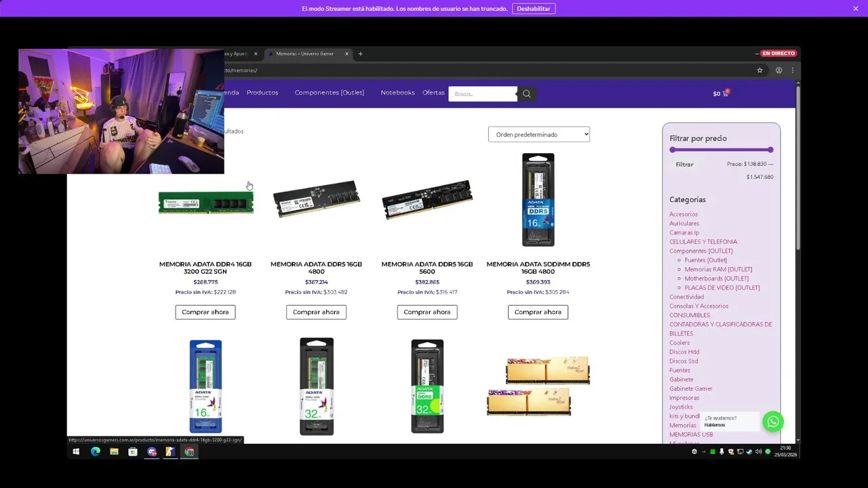Open the WhatsApp chat bubble icon
Screen dimensions: 868x488
(x=773, y=422)
